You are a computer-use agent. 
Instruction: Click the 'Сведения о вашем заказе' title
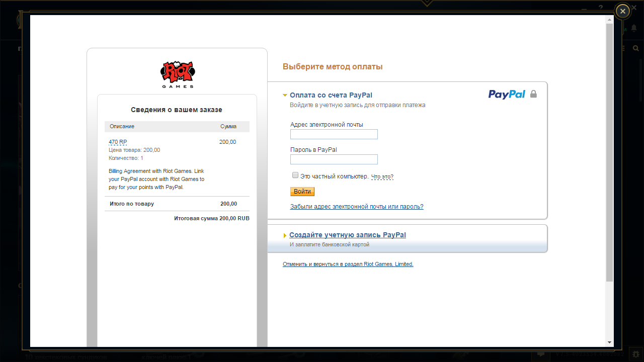177,110
